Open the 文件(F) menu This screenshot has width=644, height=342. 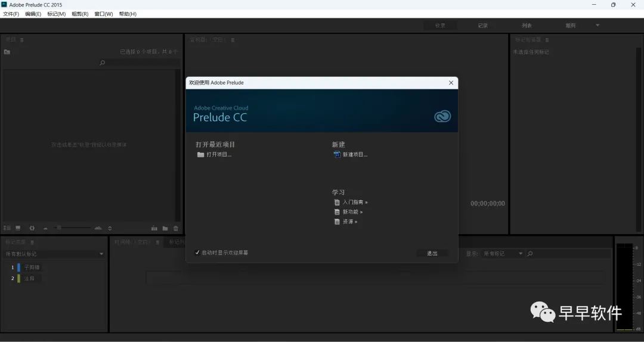tap(11, 14)
